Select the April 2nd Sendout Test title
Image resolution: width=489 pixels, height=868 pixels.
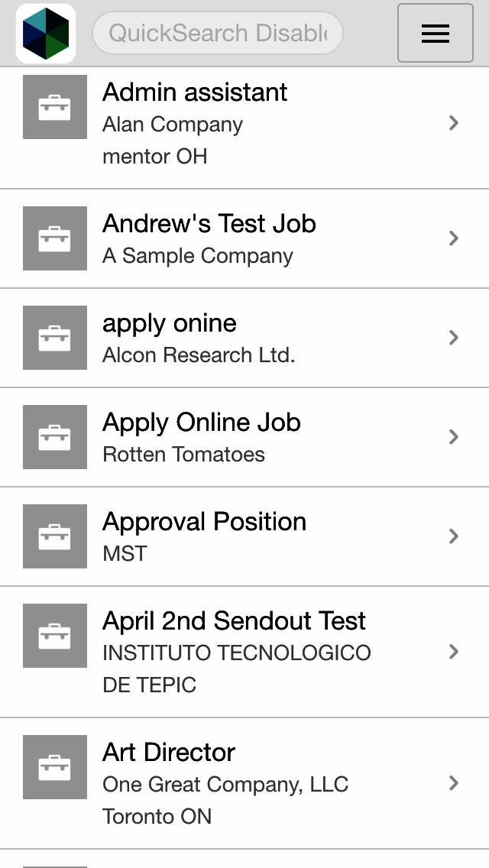click(234, 621)
